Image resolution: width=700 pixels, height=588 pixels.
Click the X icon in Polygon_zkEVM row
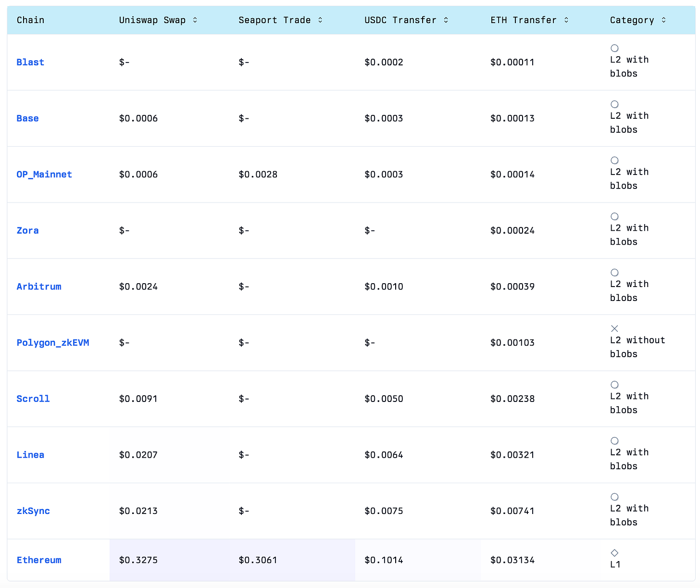point(614,329)
